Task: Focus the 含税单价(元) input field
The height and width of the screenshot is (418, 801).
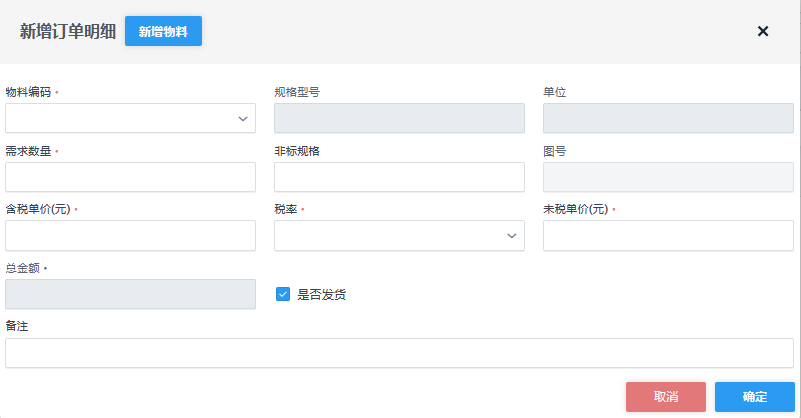Action: (x=130, y=236)
